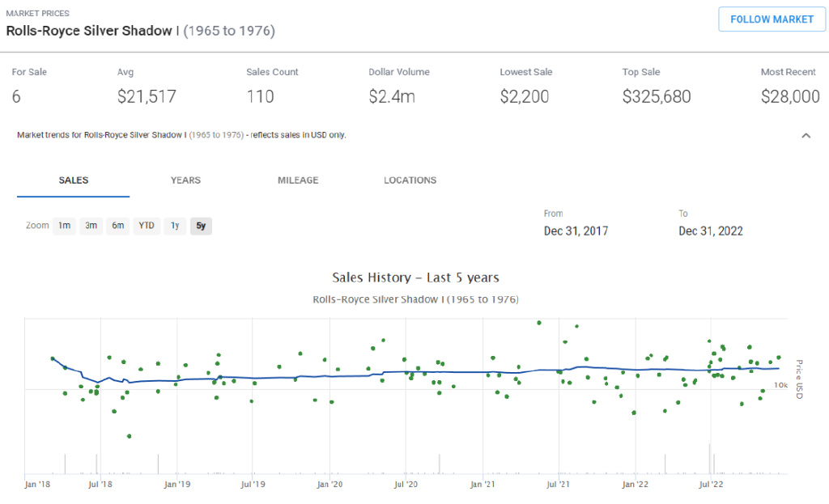Click the 10k price axis label
This screenshot has height=504, width=829.
point(781,385)
